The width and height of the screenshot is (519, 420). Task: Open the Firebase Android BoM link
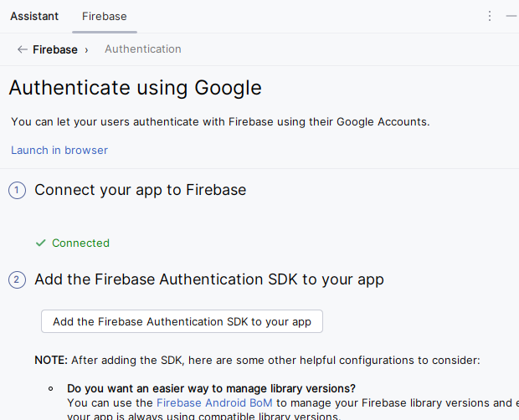click(x=214, y=402)
